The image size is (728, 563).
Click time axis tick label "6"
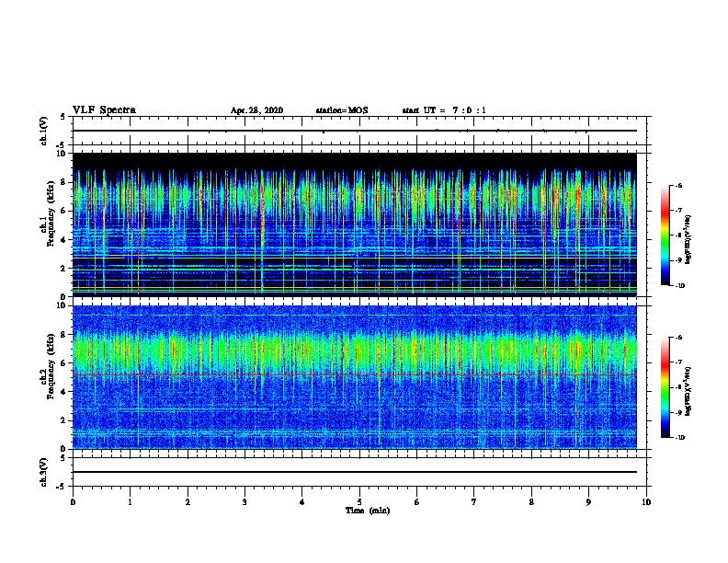pyautogui.click(x=417, y=502)
